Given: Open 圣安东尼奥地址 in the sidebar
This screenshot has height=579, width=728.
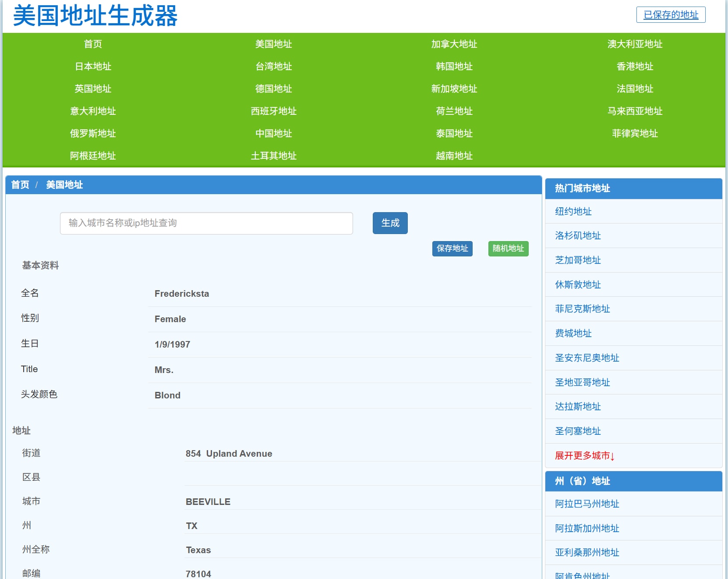Looking at the screenshot, I should coord(587,358).
